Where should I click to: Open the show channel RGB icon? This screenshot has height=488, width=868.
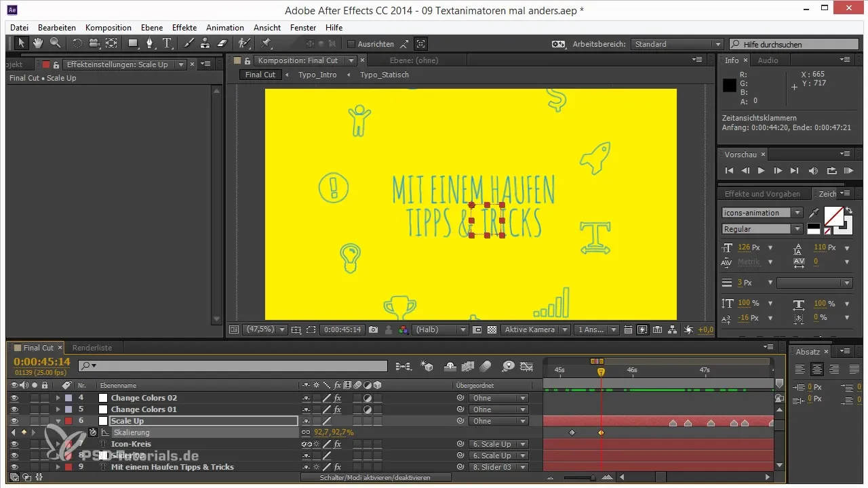click(403, 329)
